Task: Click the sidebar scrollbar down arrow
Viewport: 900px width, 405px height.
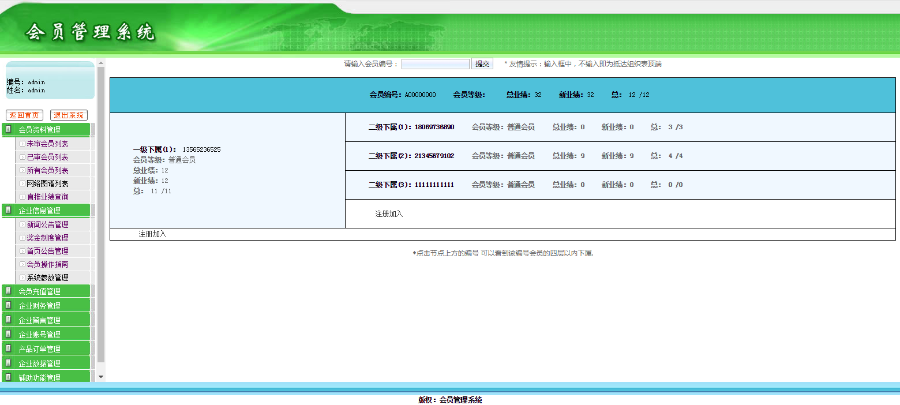Action: 100,376
